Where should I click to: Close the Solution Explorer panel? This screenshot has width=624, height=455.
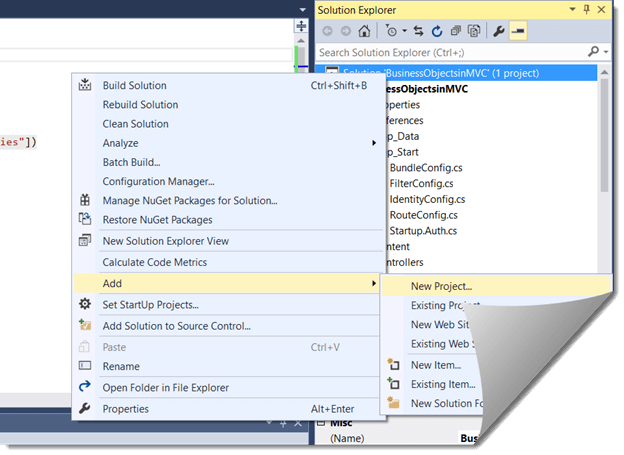(x=602, y=10)
